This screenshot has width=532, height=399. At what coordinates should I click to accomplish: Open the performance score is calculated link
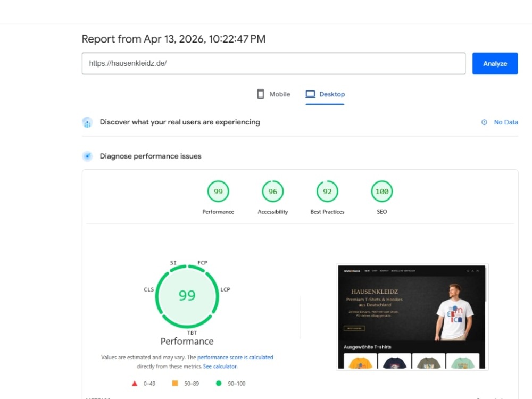(x=235, y=358)
